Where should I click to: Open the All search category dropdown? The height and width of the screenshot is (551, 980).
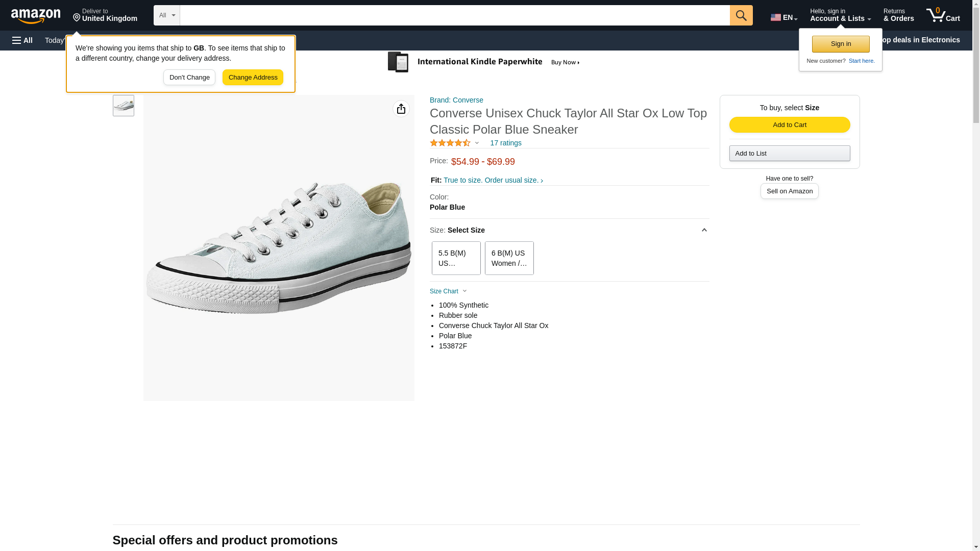167,15
